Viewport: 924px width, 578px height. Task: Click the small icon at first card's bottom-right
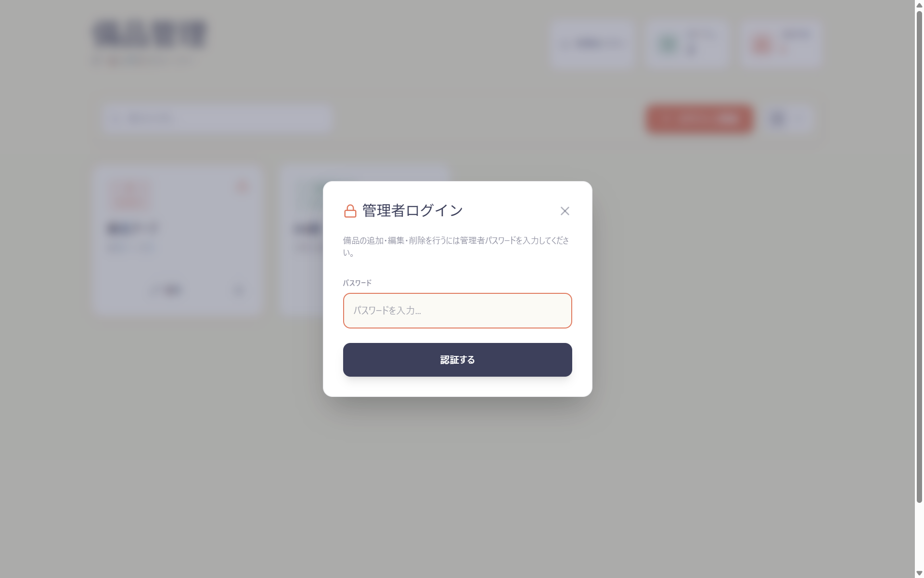[x=238, y=290]
